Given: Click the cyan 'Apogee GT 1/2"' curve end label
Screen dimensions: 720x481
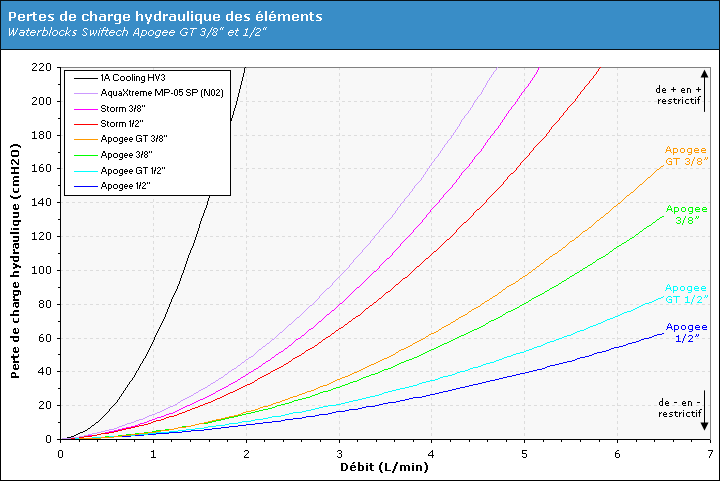Looking at the screenshot, I should [686, 294].
